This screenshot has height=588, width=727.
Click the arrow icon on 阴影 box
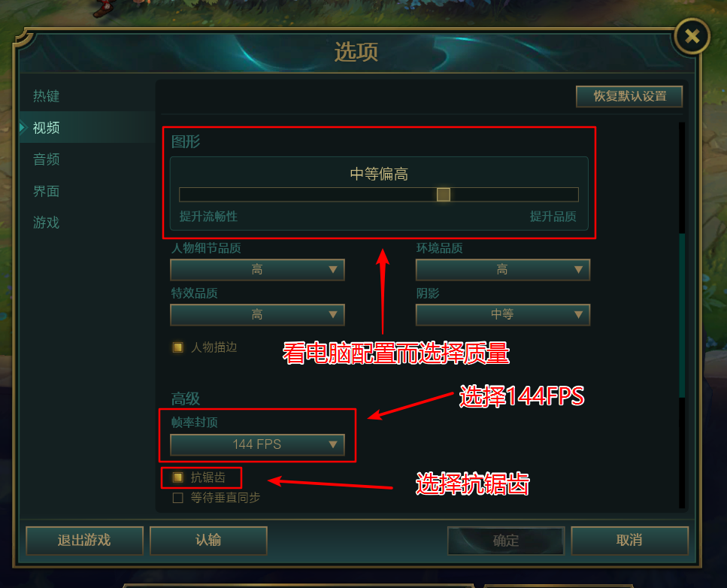coord(578,314)
